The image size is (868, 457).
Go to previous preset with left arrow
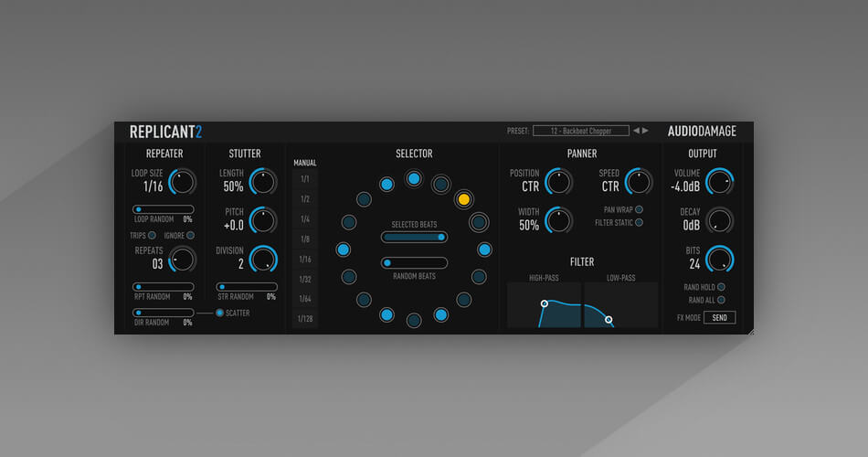[x=636, y=131]
